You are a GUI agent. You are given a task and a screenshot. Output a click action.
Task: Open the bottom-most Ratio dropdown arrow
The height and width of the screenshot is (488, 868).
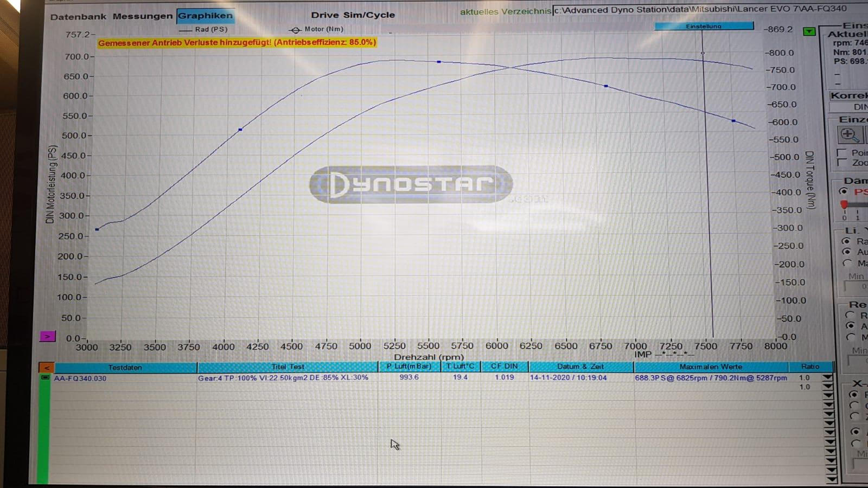pos(832,479)
